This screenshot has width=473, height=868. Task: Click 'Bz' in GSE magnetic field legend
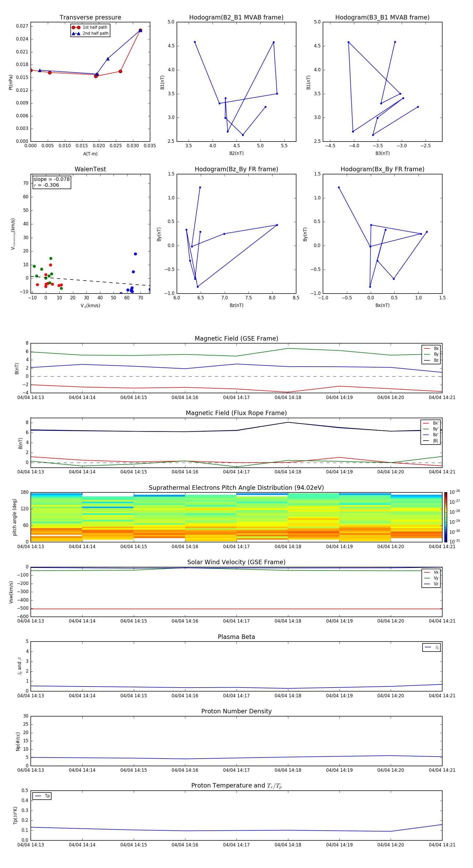(x=436, y=360)
